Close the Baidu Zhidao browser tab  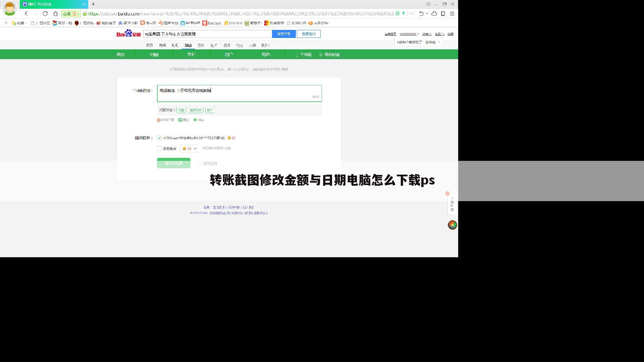[x=84, y=4]
